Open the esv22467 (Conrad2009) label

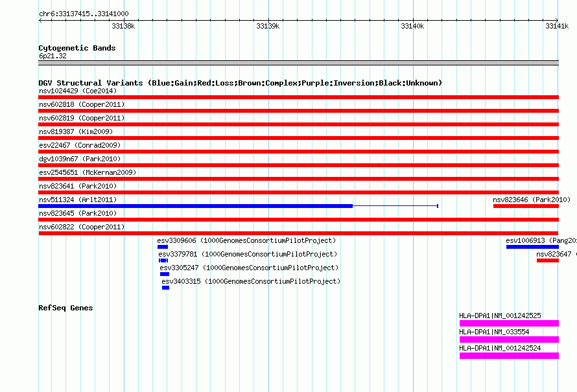[80, 145]
